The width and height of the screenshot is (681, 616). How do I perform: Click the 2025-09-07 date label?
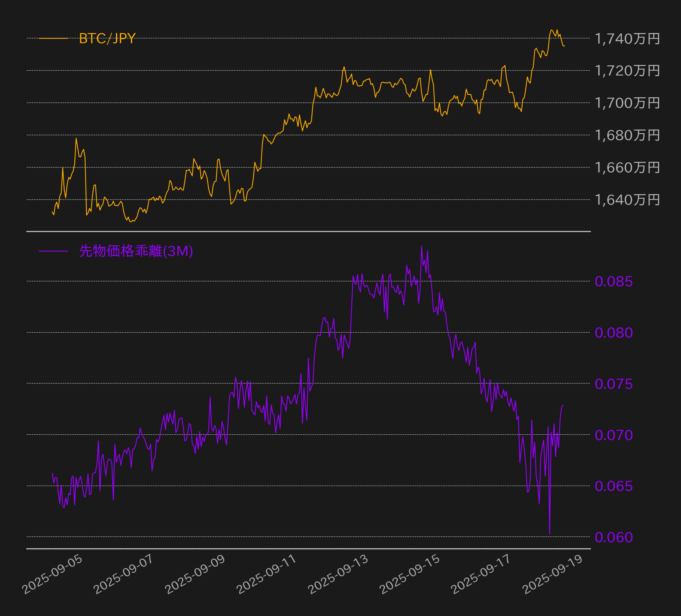point(124,574)
